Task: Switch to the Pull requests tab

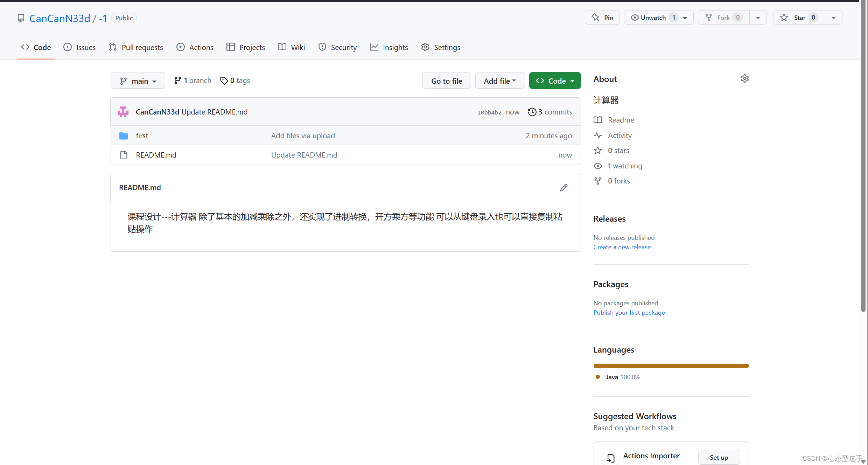Action: [x=136, y=47]
